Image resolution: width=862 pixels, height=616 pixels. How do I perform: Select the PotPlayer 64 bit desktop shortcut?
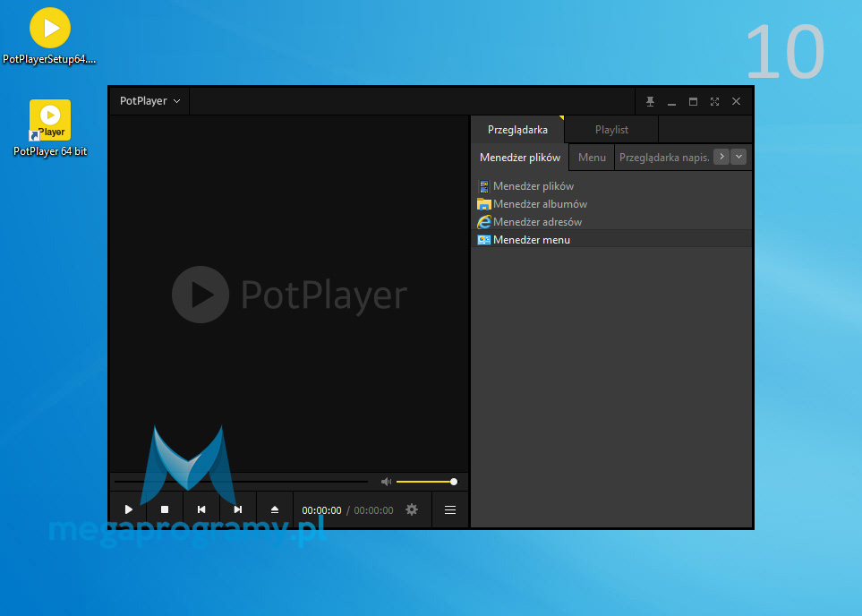[x=50, y=128]
